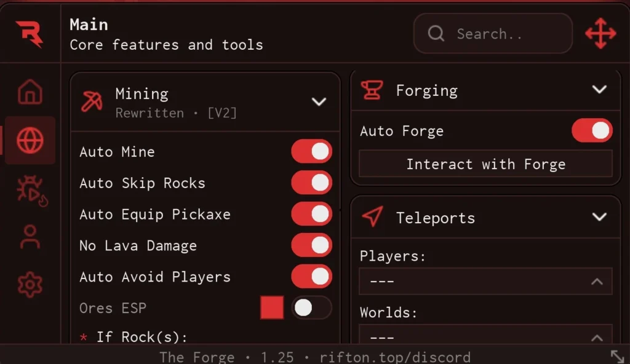630x364 pixels.
Task: Turn off Auto Skip Rocks
Action: [312, 183]
